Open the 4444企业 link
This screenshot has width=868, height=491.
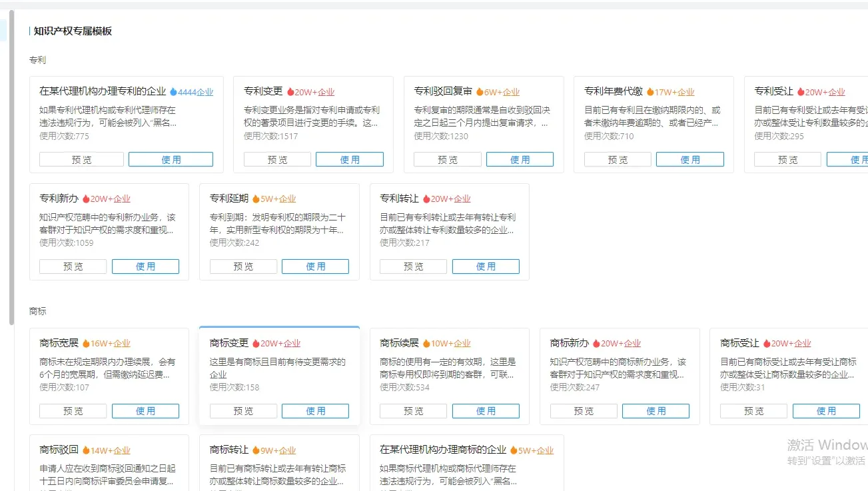click(x=196, y=92)
